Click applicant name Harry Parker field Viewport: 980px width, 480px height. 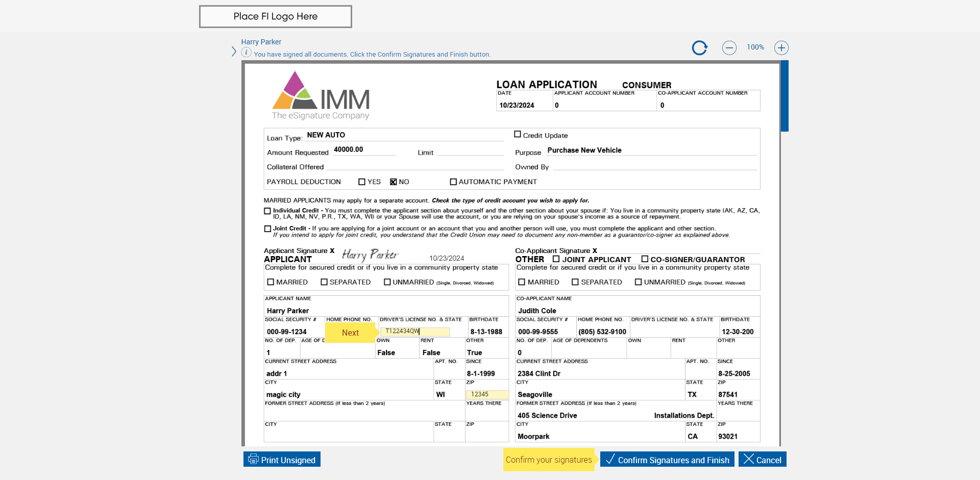coord(287,311)
